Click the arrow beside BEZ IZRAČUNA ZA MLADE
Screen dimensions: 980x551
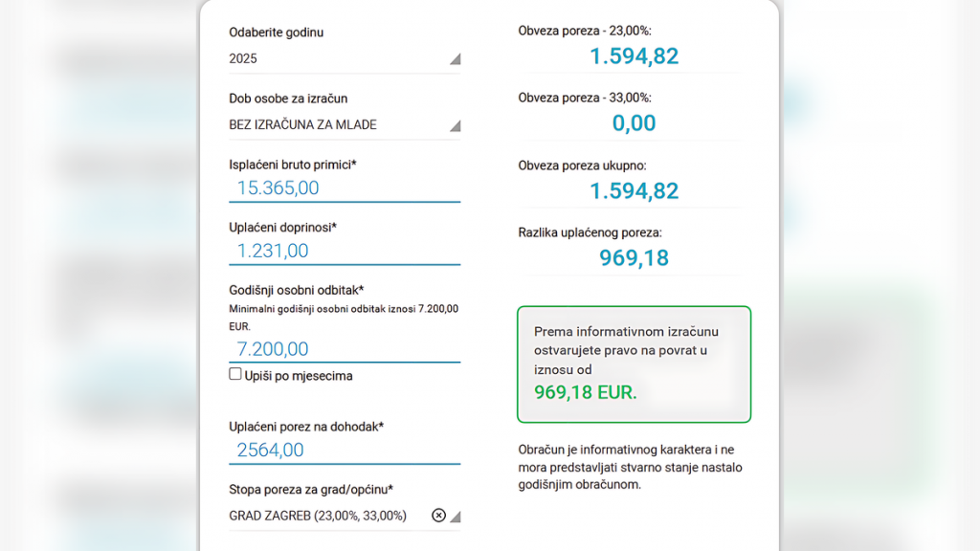click(x=456, y=125)
